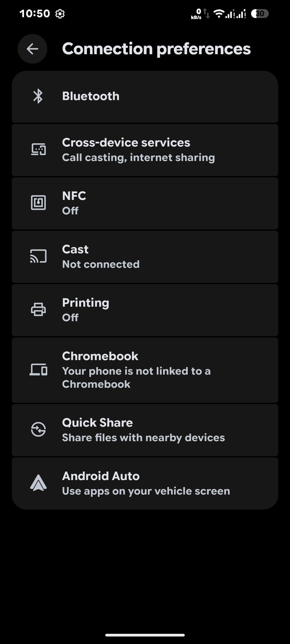This screenshot has width=290, height=644.
Task: Tap the back arrow button
Action: 32,49
